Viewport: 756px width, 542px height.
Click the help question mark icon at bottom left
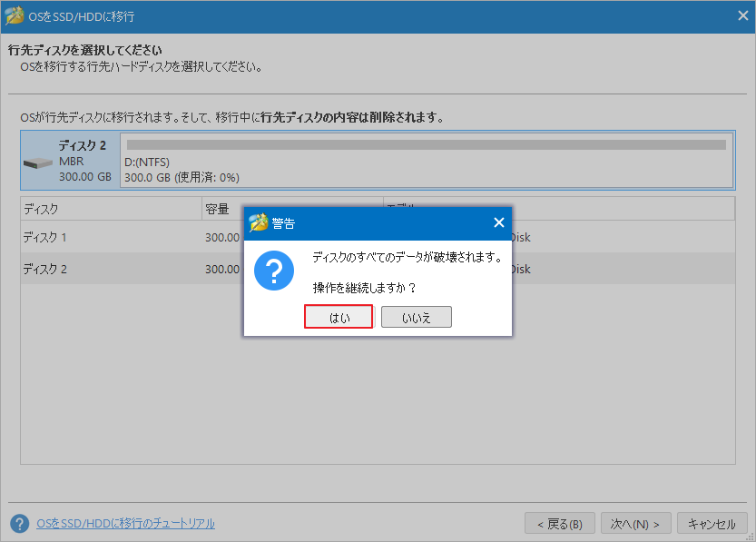click(x=20, y=523)
